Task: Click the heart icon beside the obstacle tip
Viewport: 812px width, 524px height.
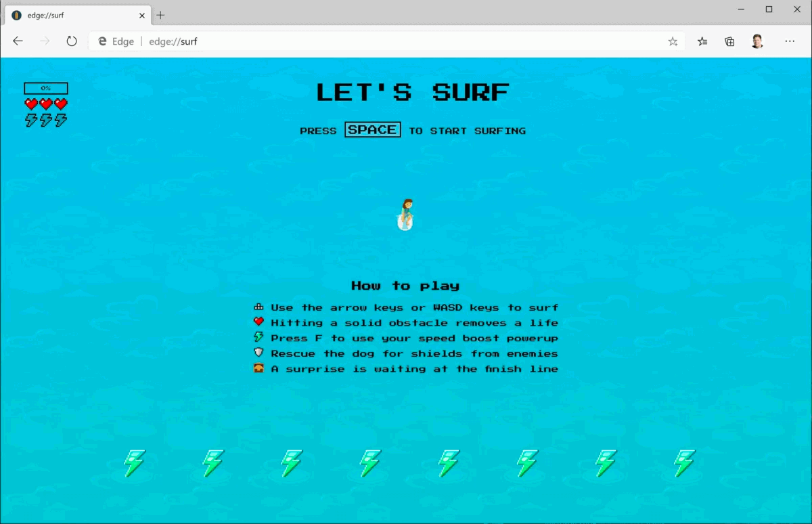Action: point(259,322)
